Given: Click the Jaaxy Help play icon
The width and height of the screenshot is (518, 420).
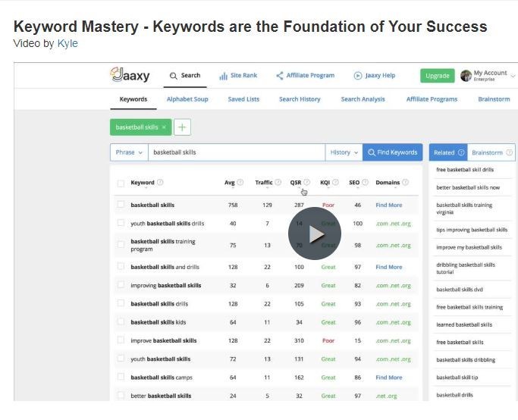Looking at the screenshot, I should click(358, 76).
